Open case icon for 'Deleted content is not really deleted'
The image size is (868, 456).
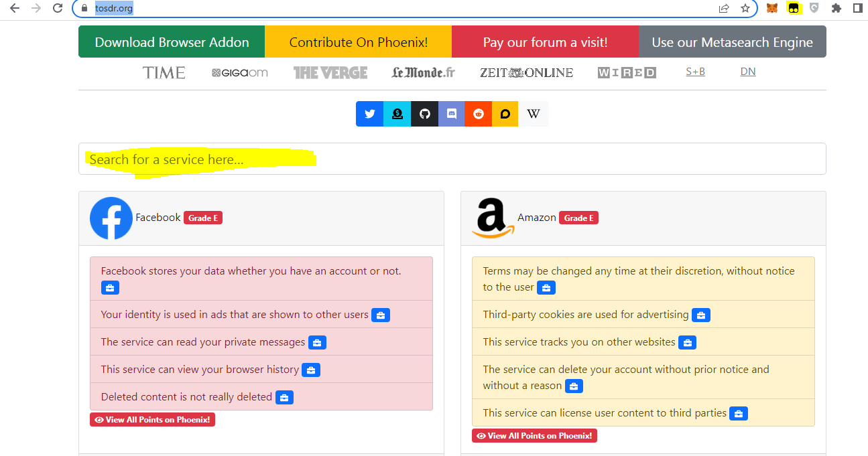(x=284, y=398)
